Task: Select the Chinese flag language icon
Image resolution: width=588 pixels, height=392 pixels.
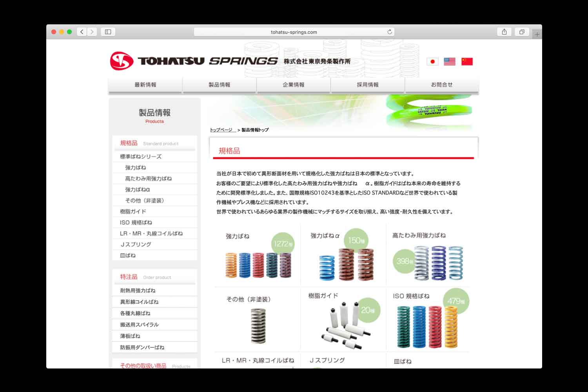Action: (466, 62)
